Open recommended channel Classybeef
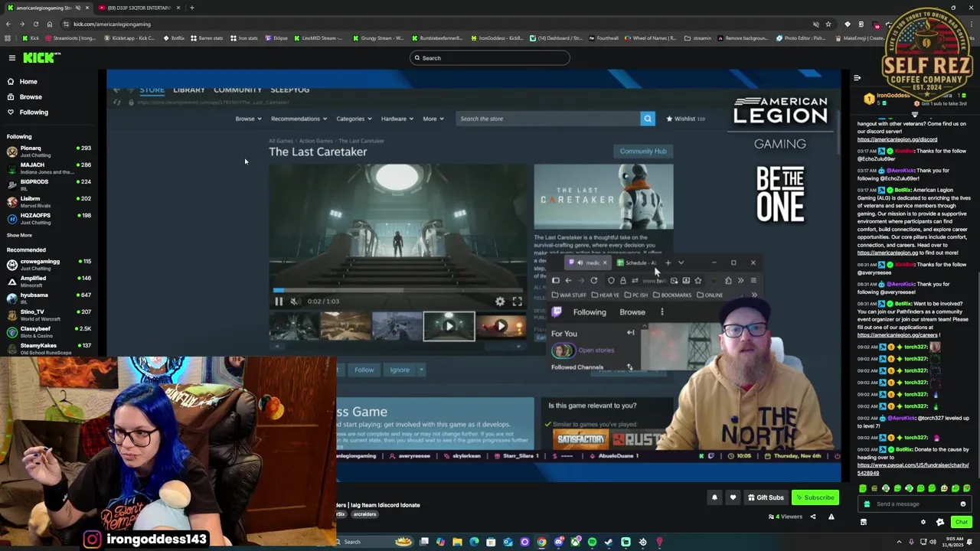The width and height of the screenshot is (980, 551). (49, 331)
